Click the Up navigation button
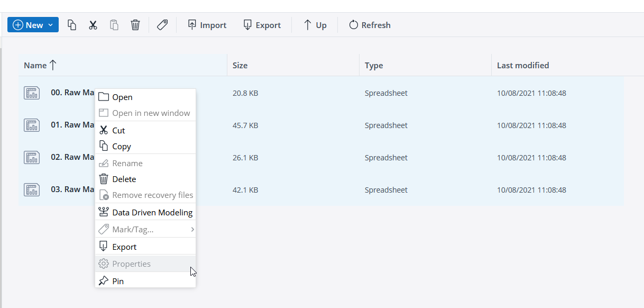The width and height of the screenshot is (644, 308). (315, 25)
